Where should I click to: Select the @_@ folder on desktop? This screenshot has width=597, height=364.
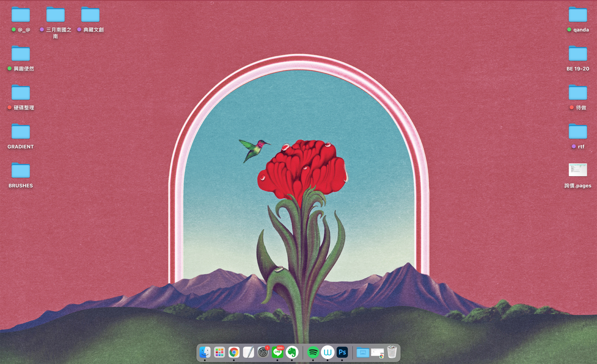tap(21, 15)
